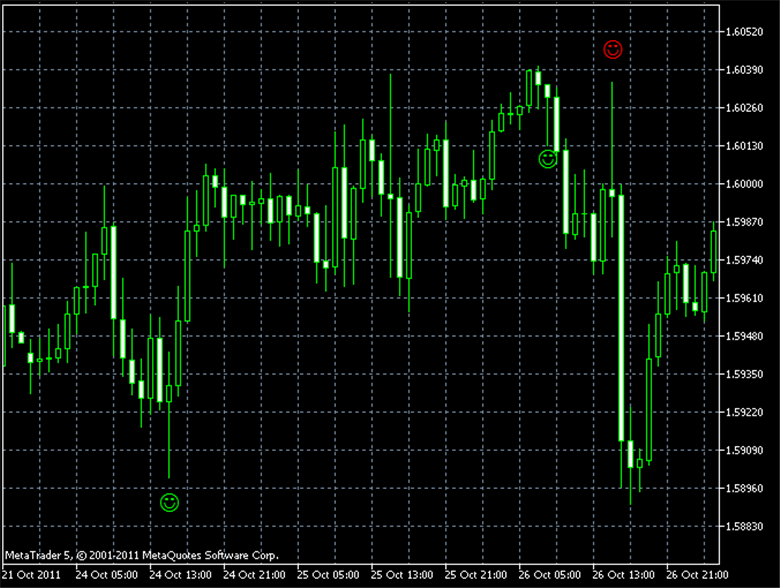
Task: Click the 24 Oct 21:00 time label
Action: pyautogui.click(x=254, y=575)
